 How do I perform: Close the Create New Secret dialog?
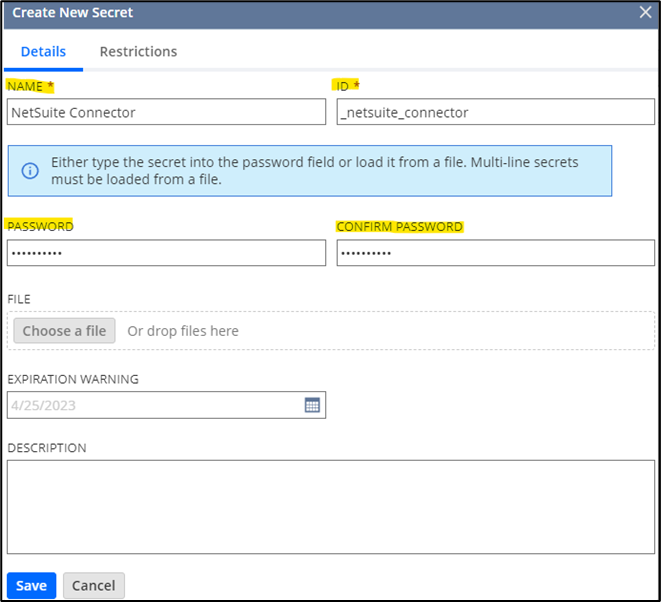click(x=645, y=13)
